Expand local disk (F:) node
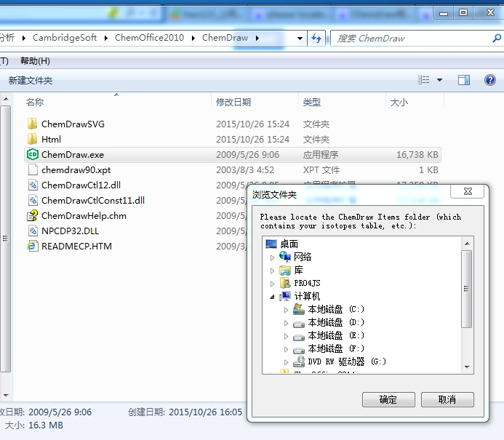Image resolution: width=504 pixels, height=440 pixels. pyautogui.click(x=286, y=349)
